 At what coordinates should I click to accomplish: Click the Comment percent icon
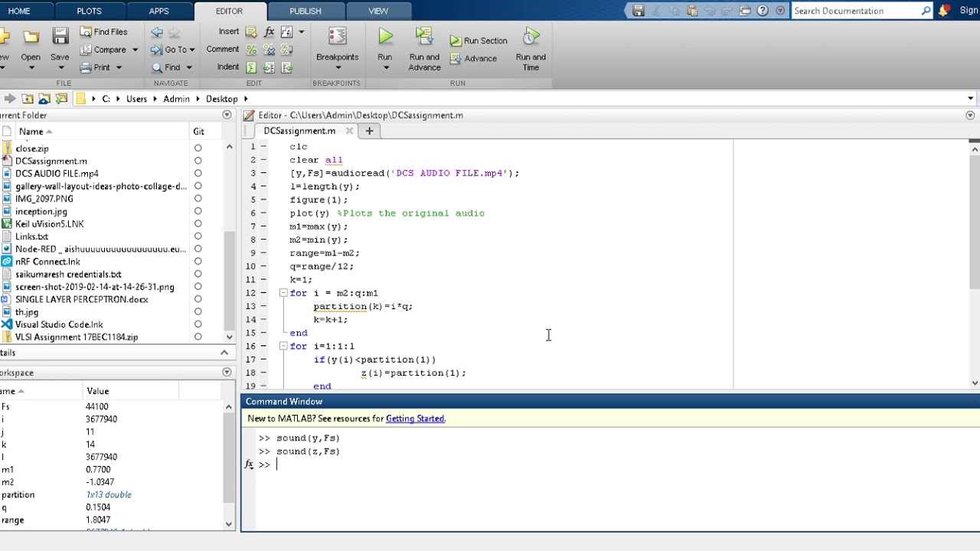(251, 50)
